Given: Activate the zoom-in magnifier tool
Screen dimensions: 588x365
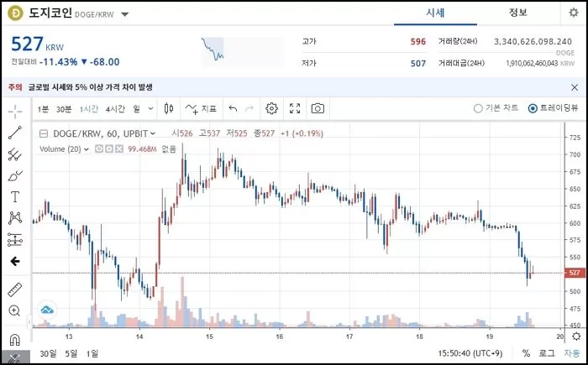Looking at the screenshot, I should click(14, 310).
